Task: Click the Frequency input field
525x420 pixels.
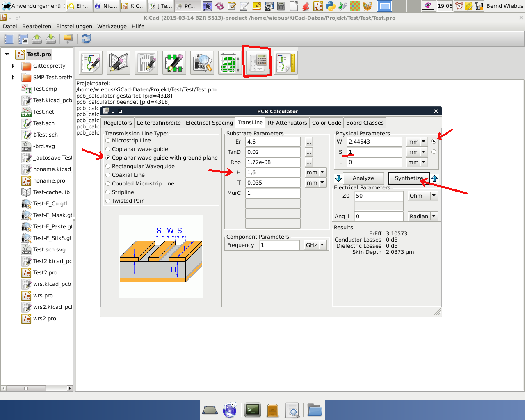Action: [x=279, y=245]
